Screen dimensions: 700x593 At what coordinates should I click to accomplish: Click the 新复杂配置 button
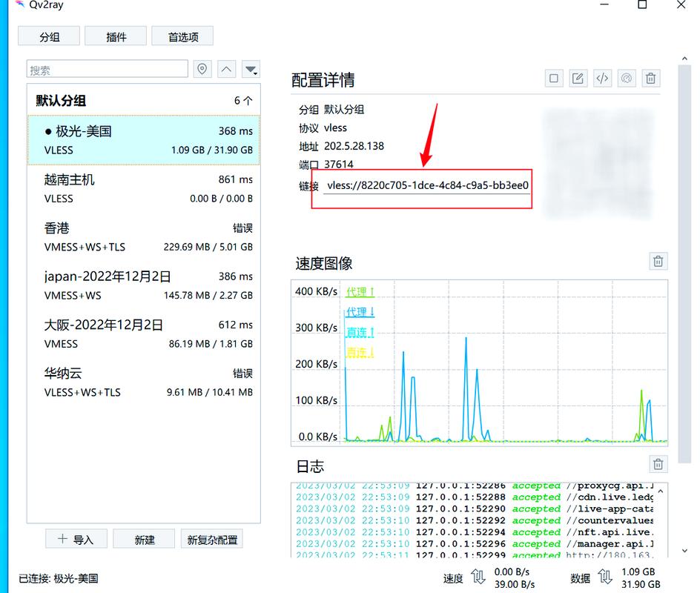point(212,539)
